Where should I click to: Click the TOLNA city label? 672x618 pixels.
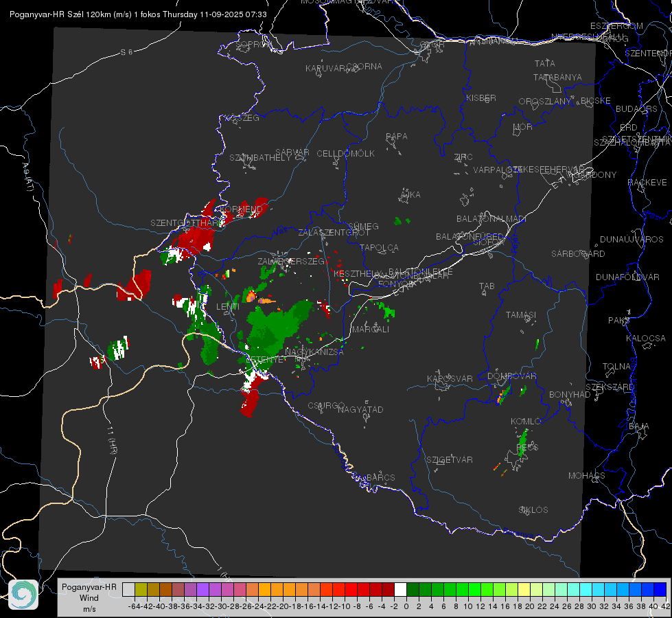pyautogui.click(x=616, y=367)
